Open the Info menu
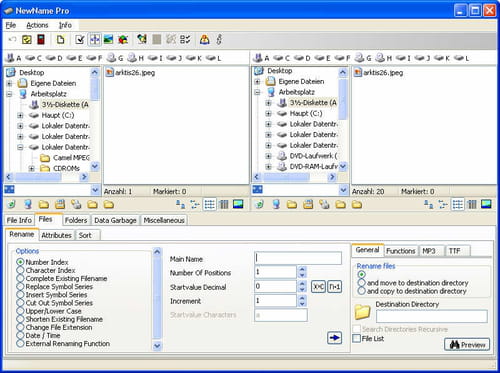The width and height of the screenshot is (500, 373). point(65,25)
